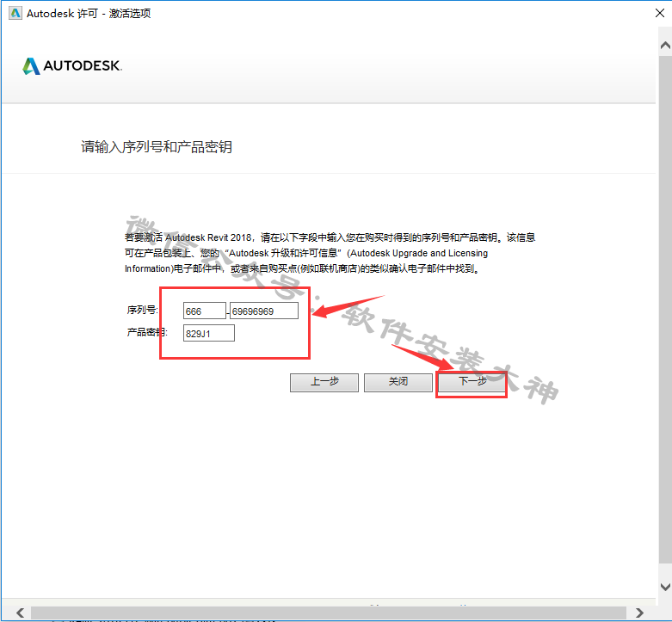Click the Autodesk icon in title bar
This screenshot has height=622, width=672.
[15, 13]
